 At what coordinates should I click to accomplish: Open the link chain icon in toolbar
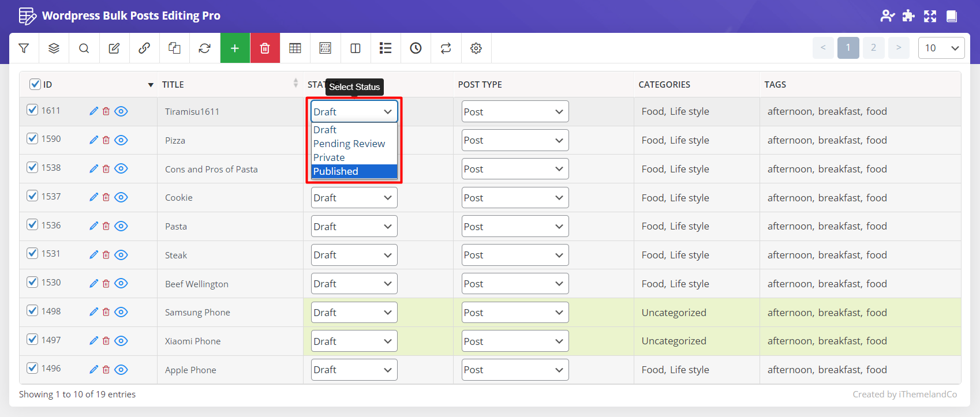point(144,48)
